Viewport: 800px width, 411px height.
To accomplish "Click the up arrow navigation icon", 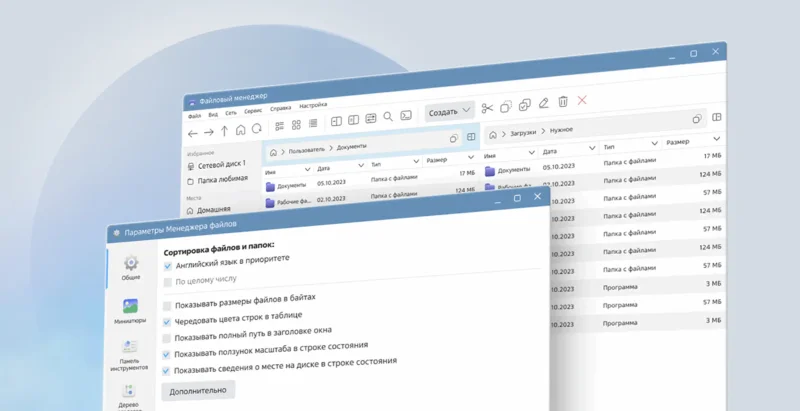I will tap(224, 131).
